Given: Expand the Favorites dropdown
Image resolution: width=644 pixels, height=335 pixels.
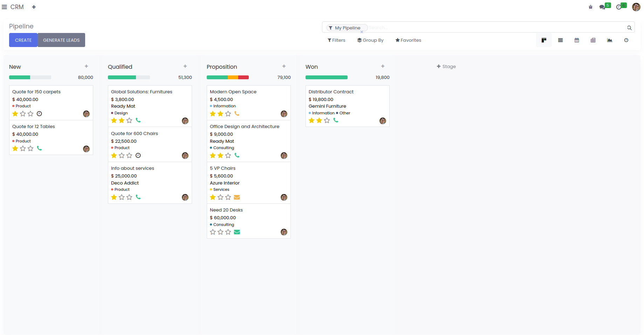Looking at the screenshot, I should point(408,40).
